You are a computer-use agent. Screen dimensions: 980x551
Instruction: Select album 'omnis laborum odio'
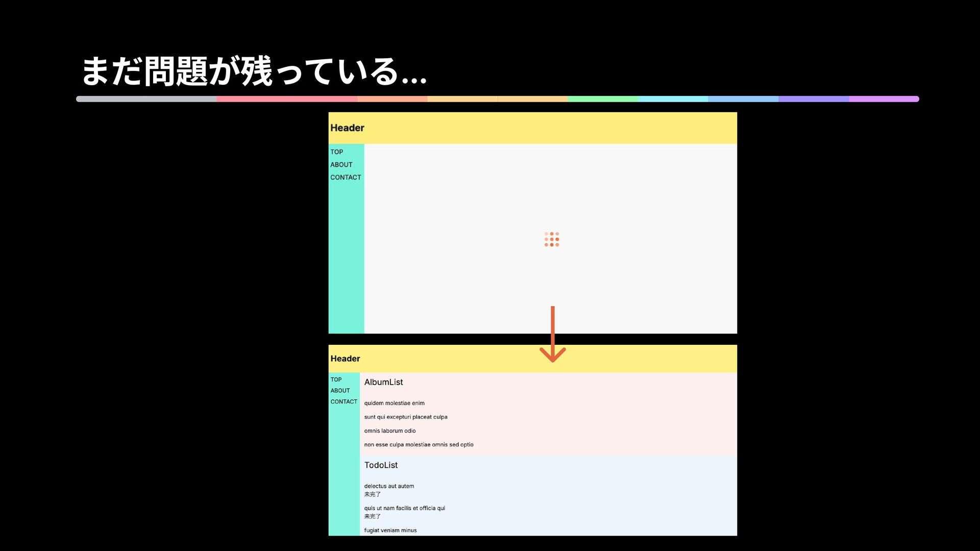coord(390,431)
